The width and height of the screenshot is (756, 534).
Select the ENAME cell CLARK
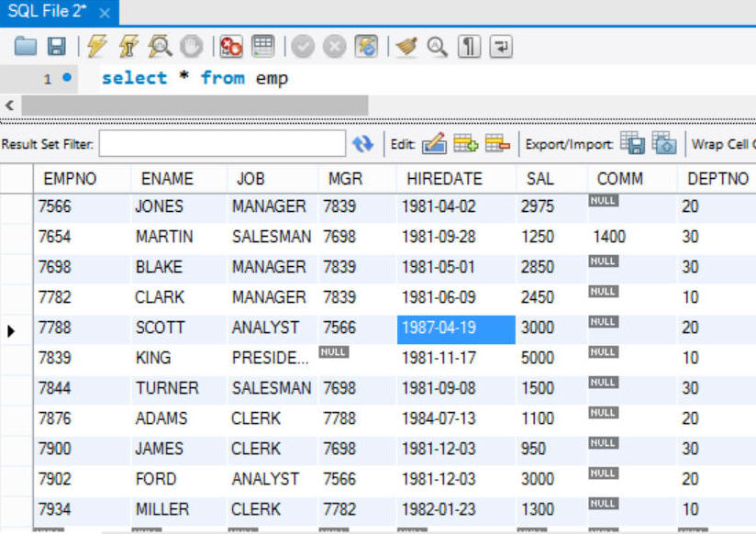coord(179,297)
